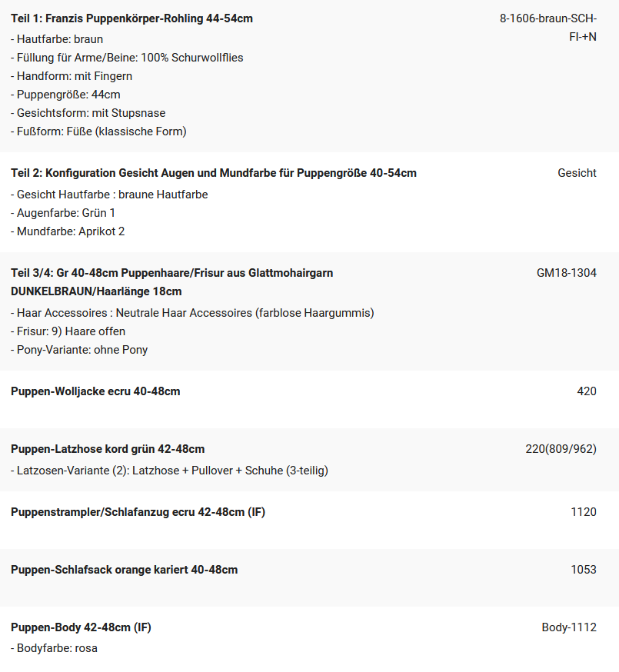Image resolution: width=619 pixels, height=672 pixels.
Task: Click Frisur: 9) Haare offen line
Action: pyautogui.click(x=68, y=331)
